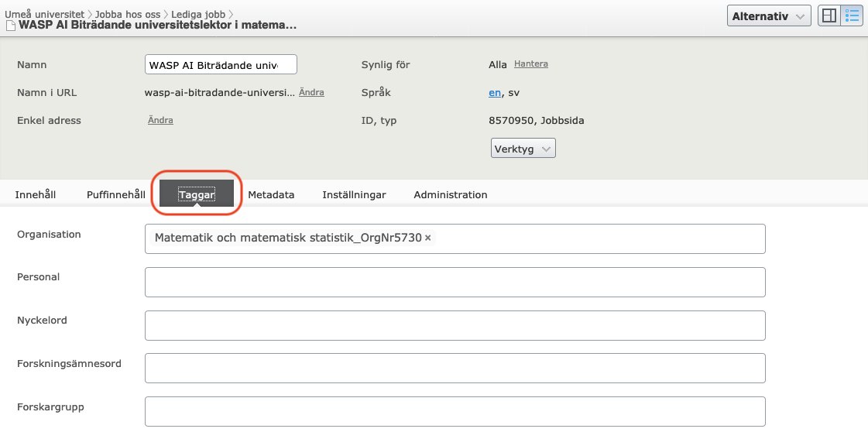Navigate to Umeå universitet breadcrumb
Viewport: 868px width, 439px height.
pos(45,15)
